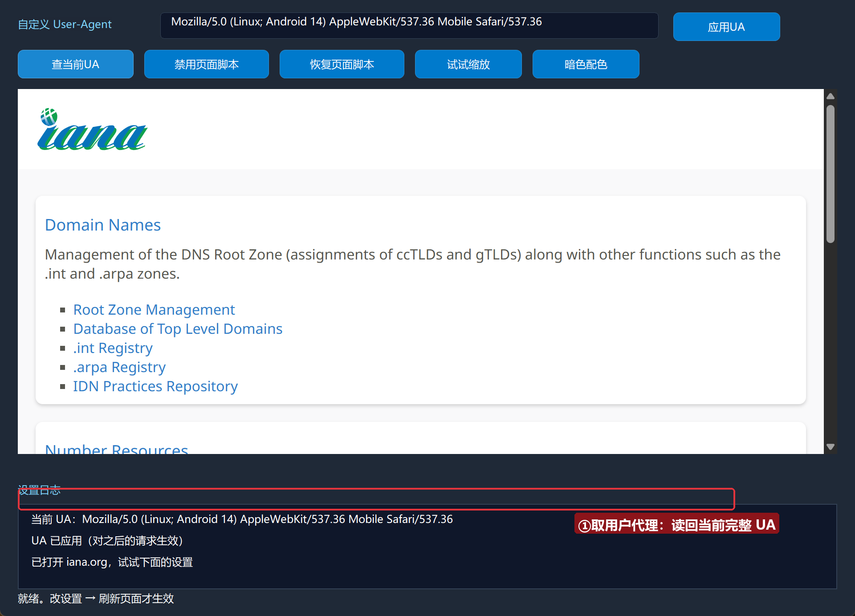This screenshot has height=616, width=855.
Task: Click the 'UA 已应用' log line
Action: [107, 540]
